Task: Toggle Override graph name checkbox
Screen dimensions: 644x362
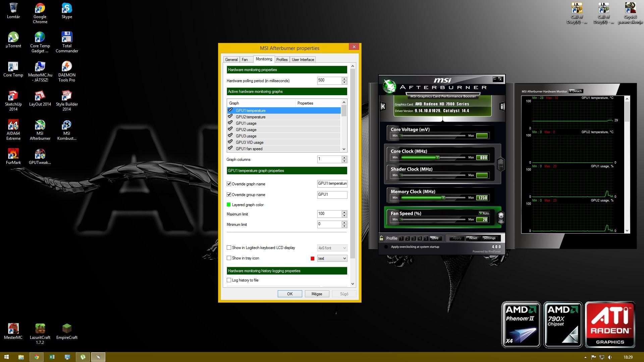Action: point(229,184)
